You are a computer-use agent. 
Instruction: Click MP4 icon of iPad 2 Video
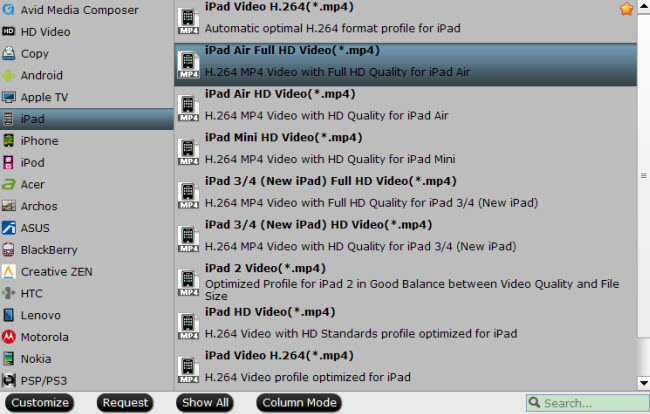pos(188,283)
